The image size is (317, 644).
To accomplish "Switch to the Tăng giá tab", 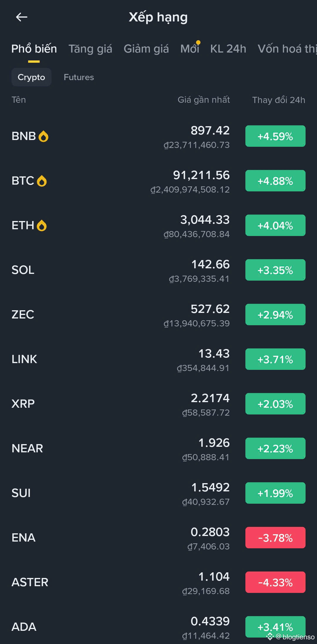I will [90, 49].
